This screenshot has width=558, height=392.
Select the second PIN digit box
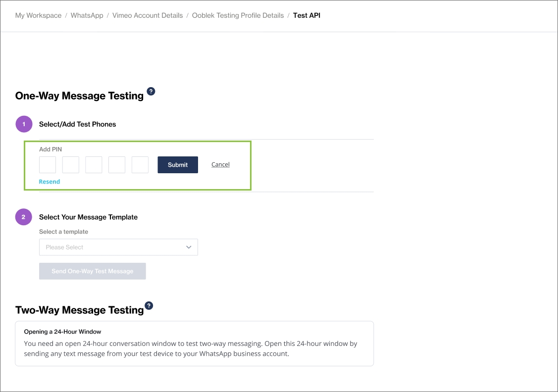pyautogui.click(x=71, y=165)
